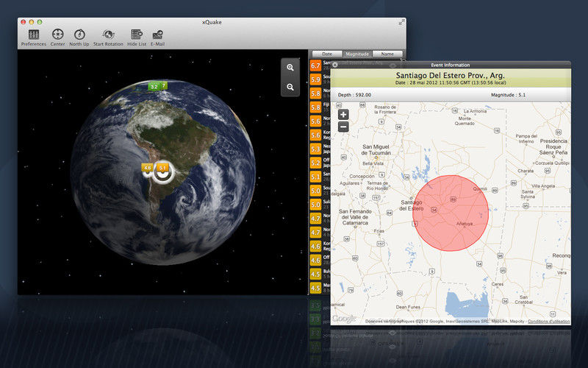588x368 pixels.
Task: Click the plus zoom button on map
Action: point(343,114)
